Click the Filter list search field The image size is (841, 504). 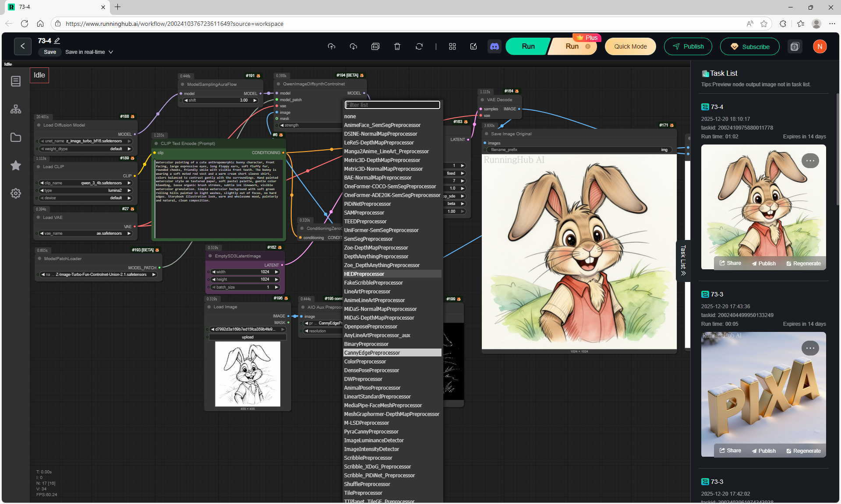point(392,105)
